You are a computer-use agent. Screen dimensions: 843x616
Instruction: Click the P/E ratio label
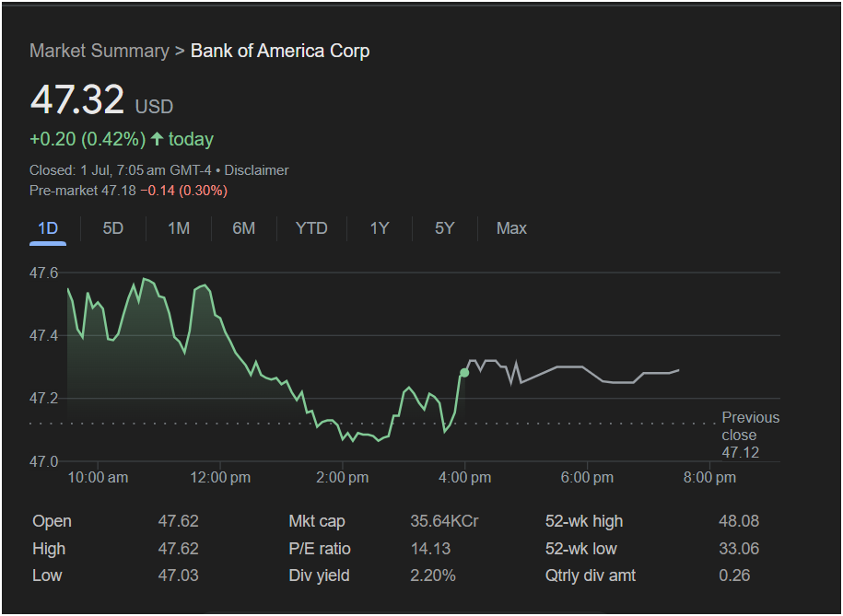320,549
